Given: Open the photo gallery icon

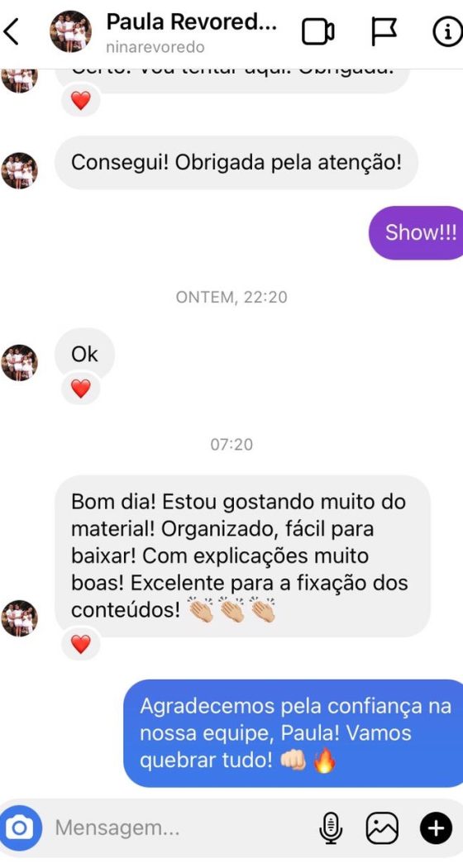Looking at the screenshot, I should click(382, 828).
